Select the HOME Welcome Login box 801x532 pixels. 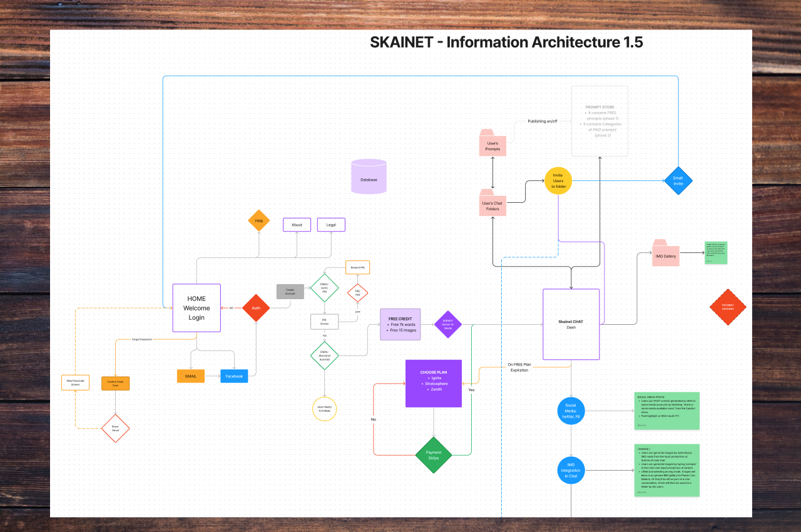click(196, 308)
